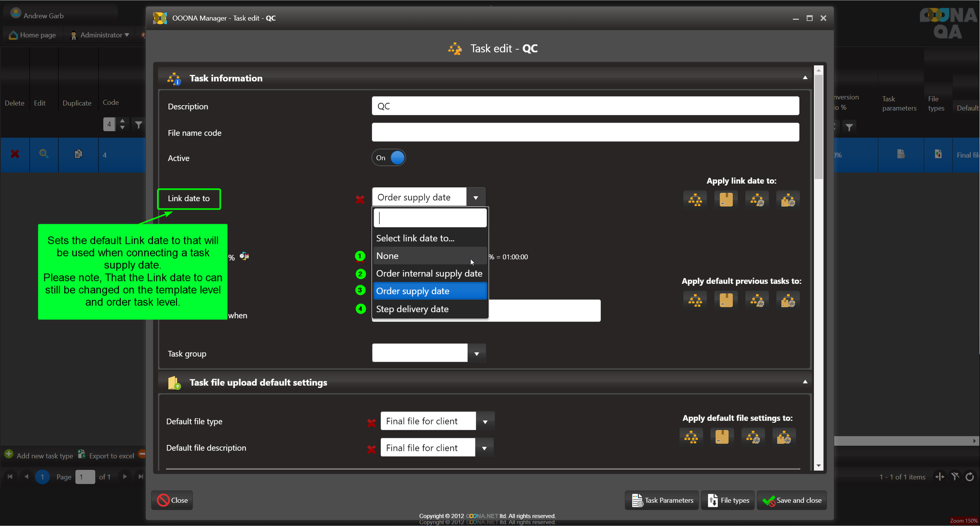Click the duplicate icon in grid row

(78, 154)
